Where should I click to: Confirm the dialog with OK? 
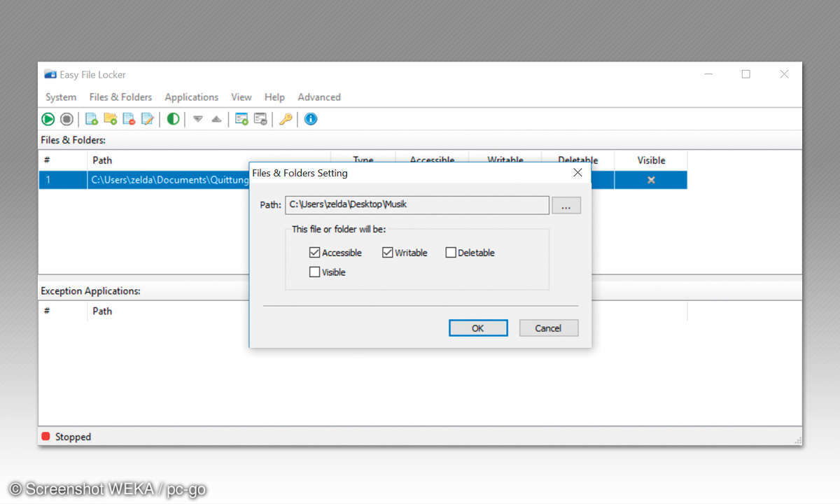(478, 328)
